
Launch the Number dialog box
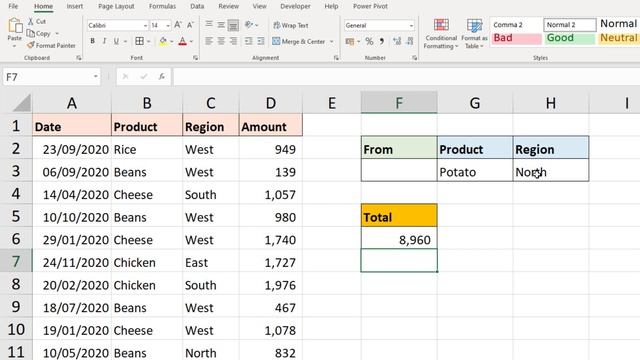coord(414,58)
